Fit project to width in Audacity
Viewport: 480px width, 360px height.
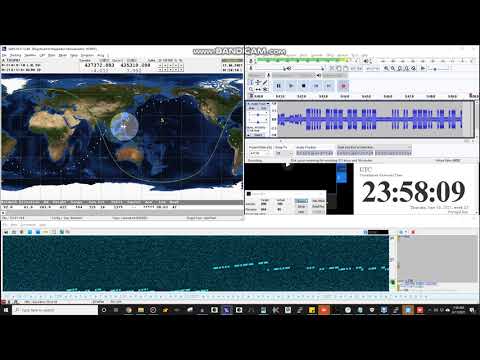point(407,68)
